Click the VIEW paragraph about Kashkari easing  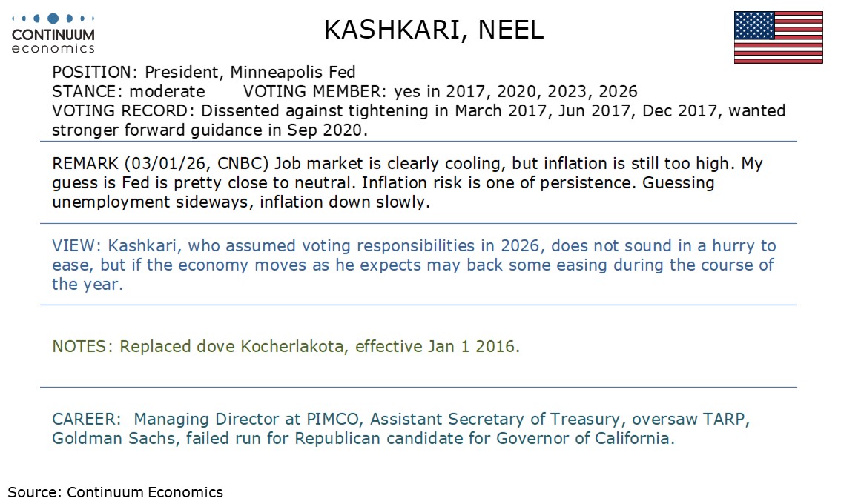click(x=413, y=265)
